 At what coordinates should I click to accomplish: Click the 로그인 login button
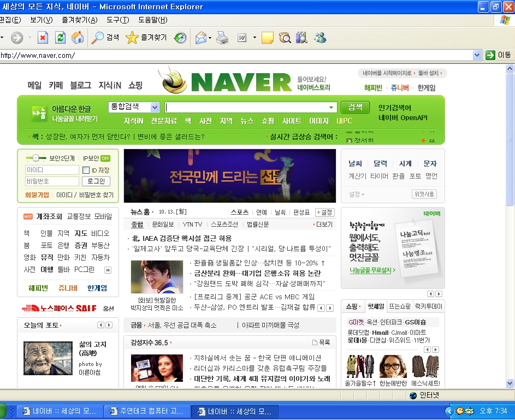(96, 181)
